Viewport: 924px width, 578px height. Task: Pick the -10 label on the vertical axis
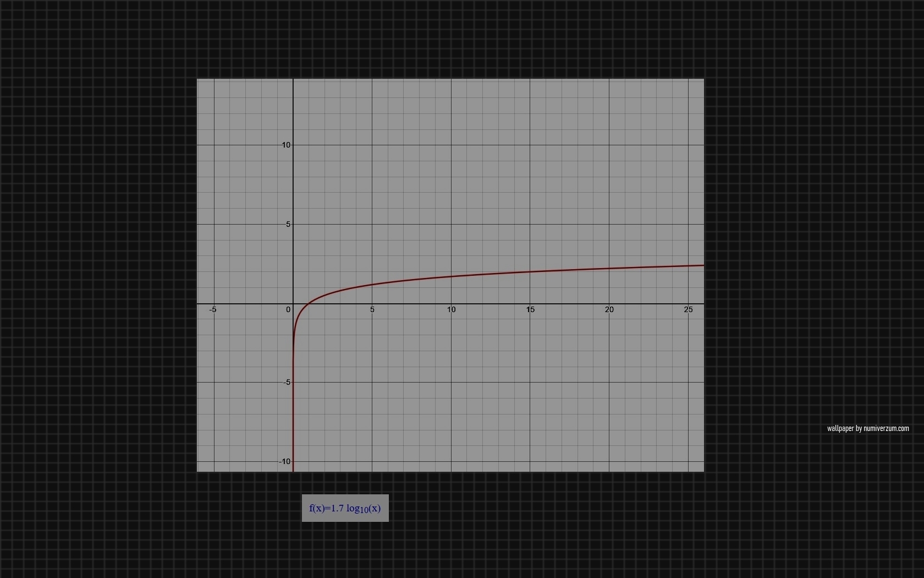pyautogui.click(x=284, y=462)
